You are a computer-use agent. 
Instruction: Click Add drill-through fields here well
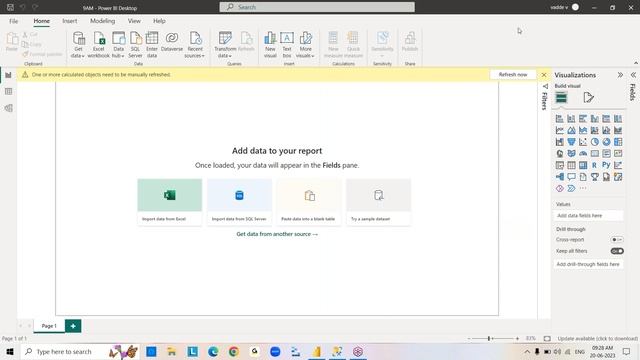point(588,264)
